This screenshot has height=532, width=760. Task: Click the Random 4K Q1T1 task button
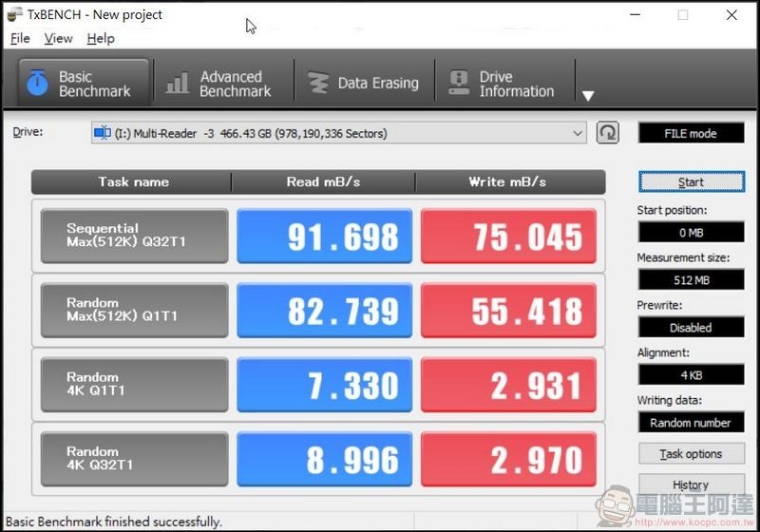(x=134, y=385)
